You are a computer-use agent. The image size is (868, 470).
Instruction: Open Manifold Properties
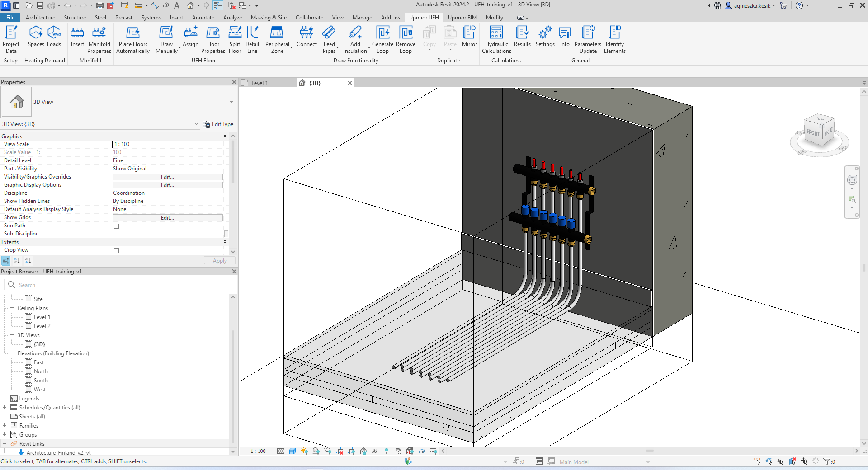click(99, 39)
